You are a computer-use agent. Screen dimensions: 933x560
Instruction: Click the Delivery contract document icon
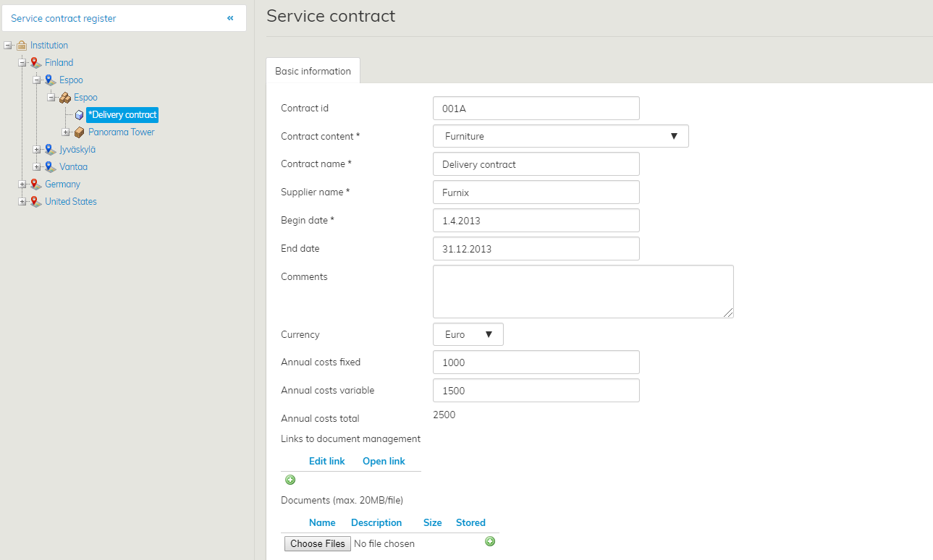[x=79, y=115]
